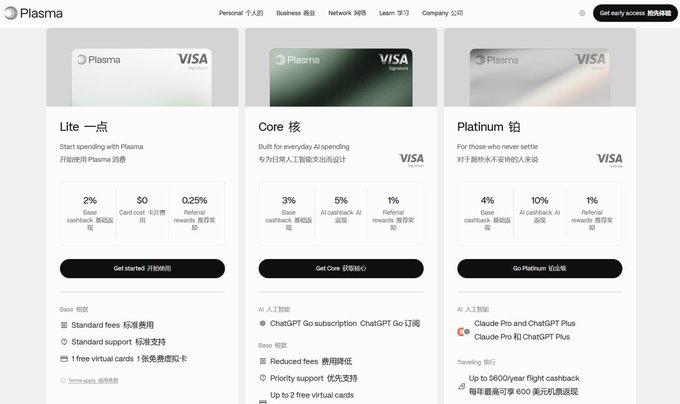Open the Terms apply link
Viewport: 680px width, 404px height.
[93, 380]
